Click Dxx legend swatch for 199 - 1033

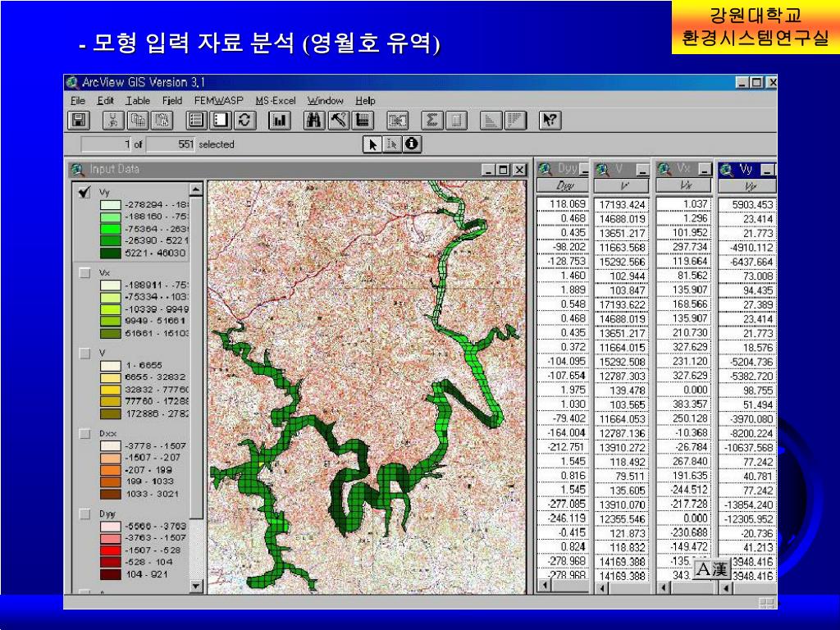110,481
